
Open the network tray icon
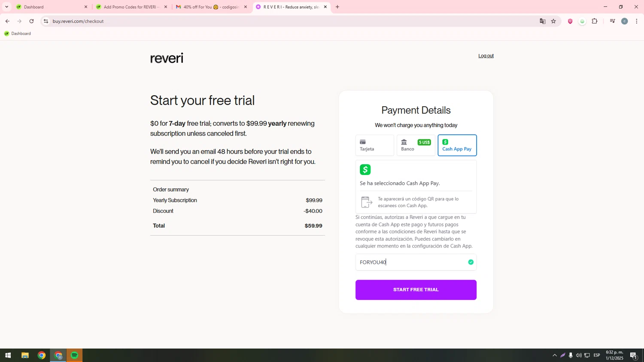587,355
